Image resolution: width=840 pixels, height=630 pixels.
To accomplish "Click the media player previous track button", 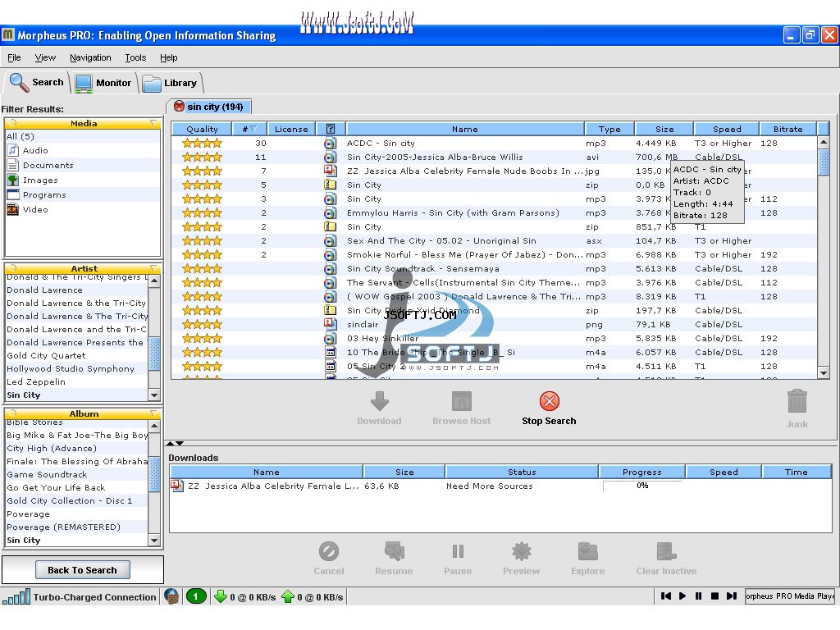I will 666,596.
